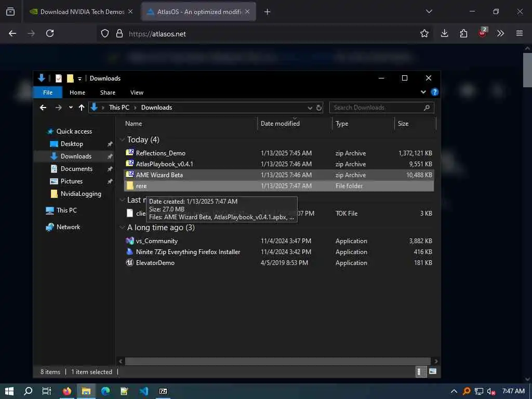
Task: Refresh the Downloads folder
Action: tap(319, 108)
